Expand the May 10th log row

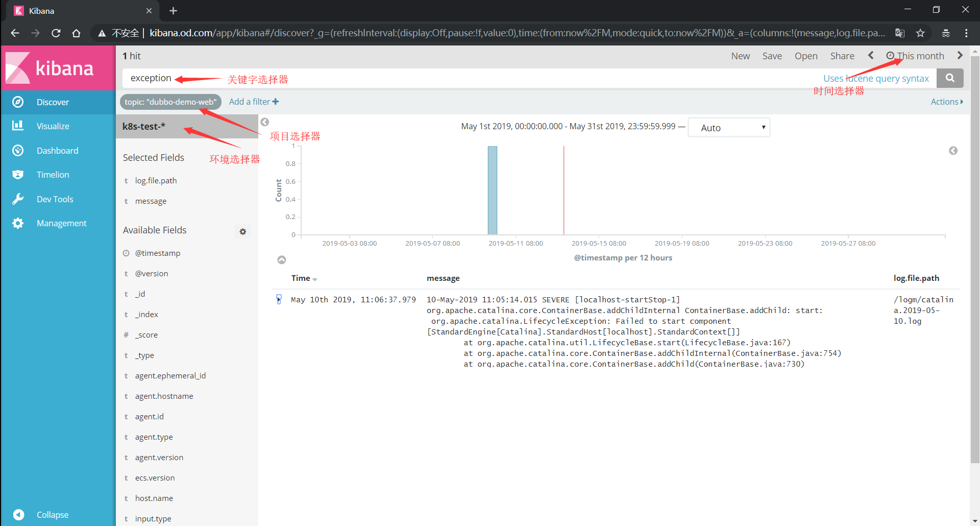[279, 300]
